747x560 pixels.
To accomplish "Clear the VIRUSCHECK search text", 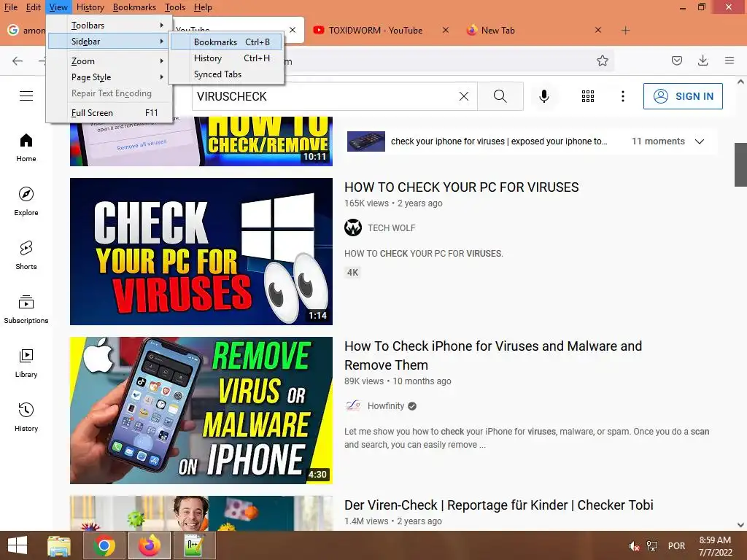I will (463, 96).
